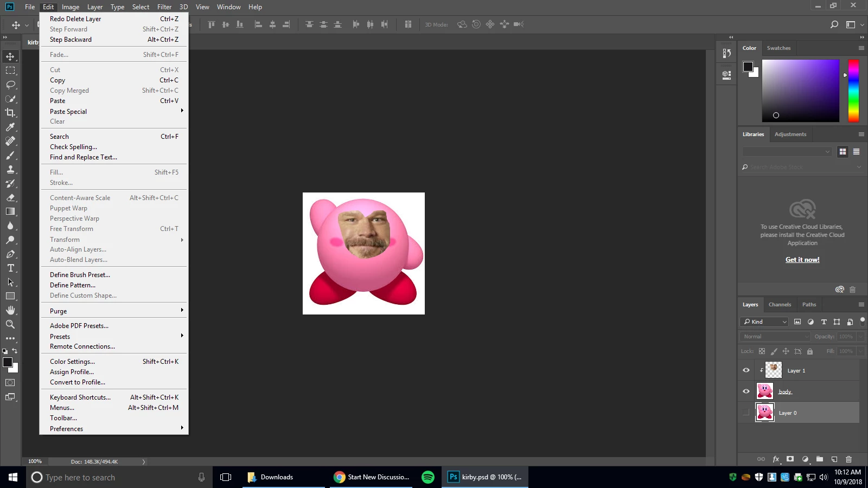
Task: Create a new layer with the Layers panel icon
Action: [834, 459]
